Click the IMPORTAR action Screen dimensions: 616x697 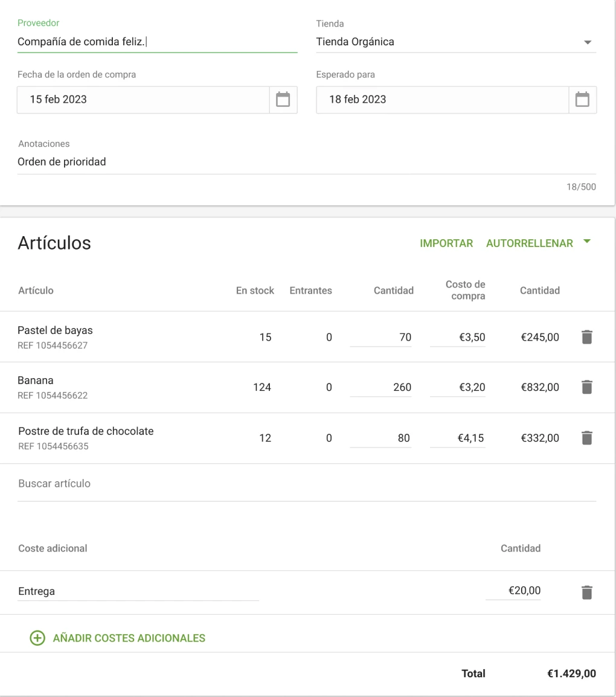[446, 243]
